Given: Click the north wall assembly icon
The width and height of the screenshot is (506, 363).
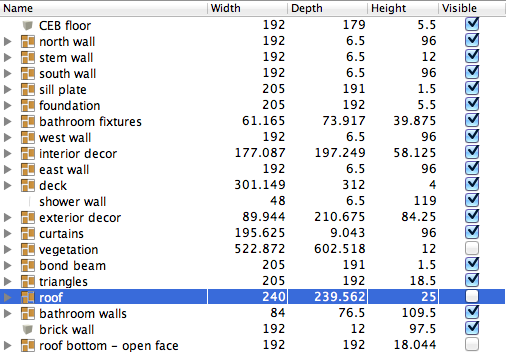Looking at the screenshot, I should (28, 42).
